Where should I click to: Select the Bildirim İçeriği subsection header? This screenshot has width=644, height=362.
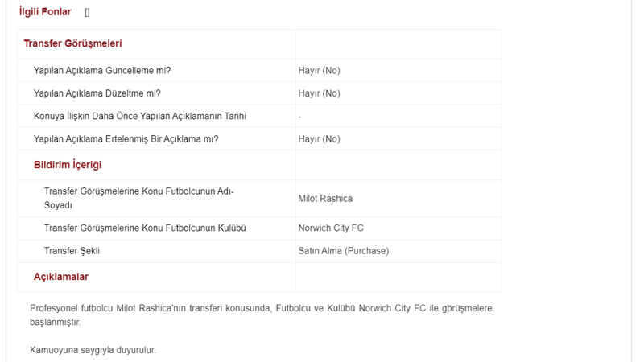point(68,165)
